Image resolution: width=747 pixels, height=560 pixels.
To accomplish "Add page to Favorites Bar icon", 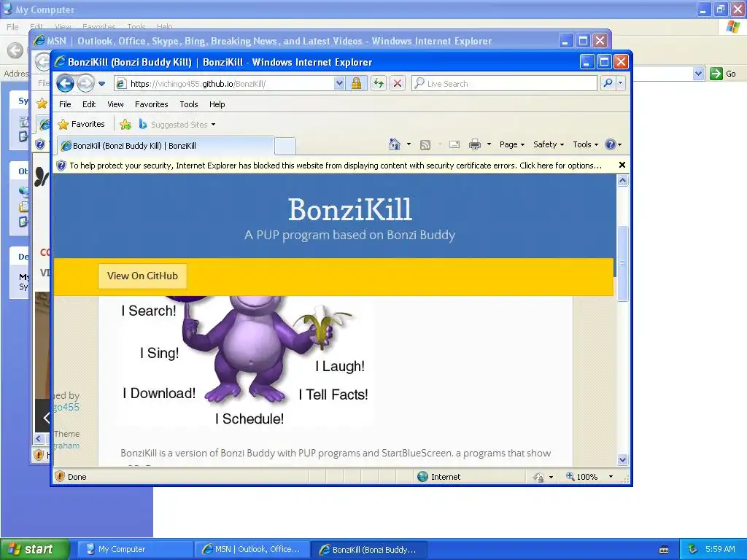I will click(125, 124).
